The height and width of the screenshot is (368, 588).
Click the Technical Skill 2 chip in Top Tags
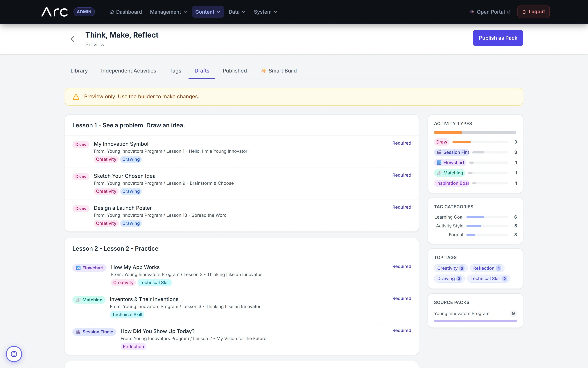(488, 278)
